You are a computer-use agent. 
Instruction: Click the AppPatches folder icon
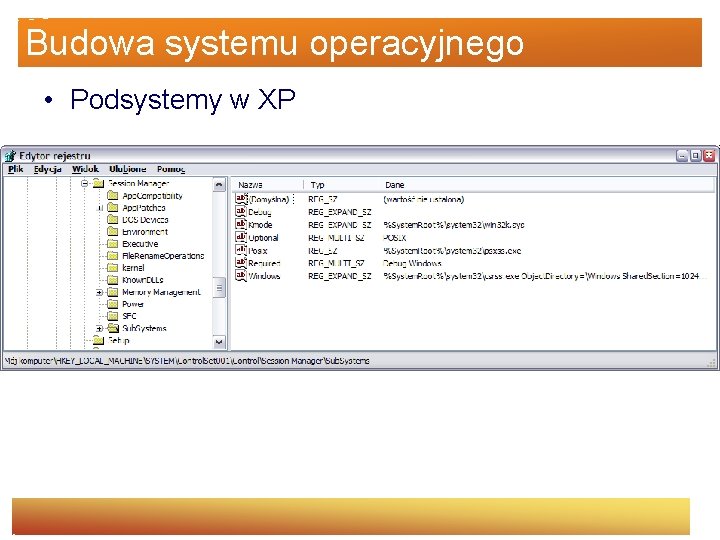(x=113, y=208)
